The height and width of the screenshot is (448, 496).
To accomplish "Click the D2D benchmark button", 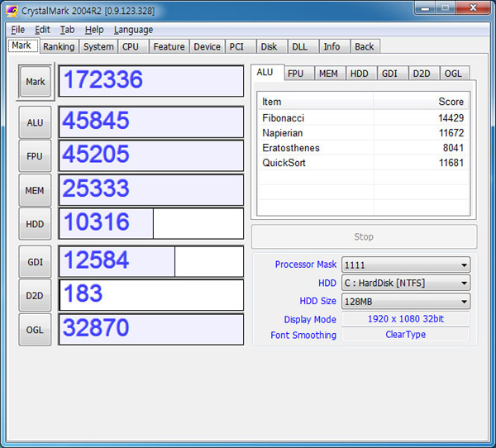I will [x=35, y=295].
